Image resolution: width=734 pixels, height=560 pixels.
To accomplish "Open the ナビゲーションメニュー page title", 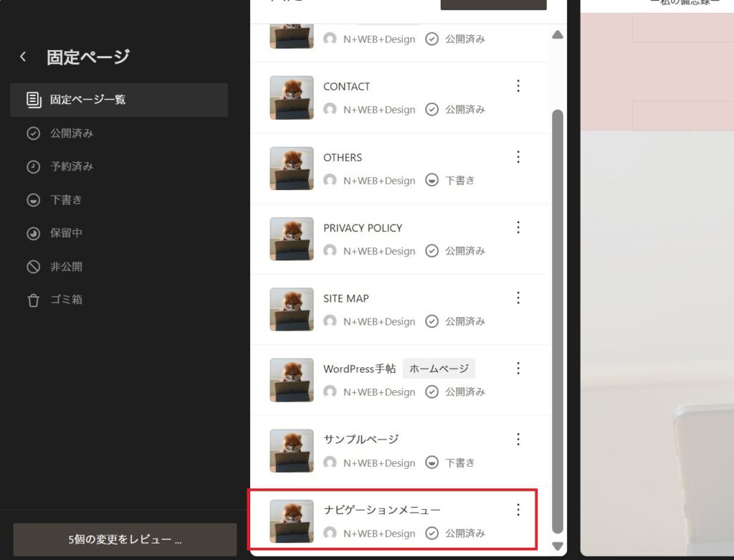I will pyautogui.click(x=382, y=510).
